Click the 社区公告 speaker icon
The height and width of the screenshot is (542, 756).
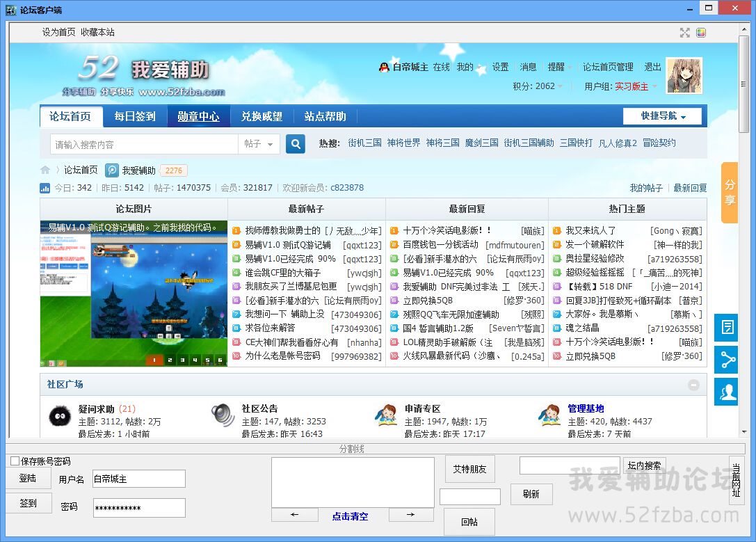tap(223, 415)
